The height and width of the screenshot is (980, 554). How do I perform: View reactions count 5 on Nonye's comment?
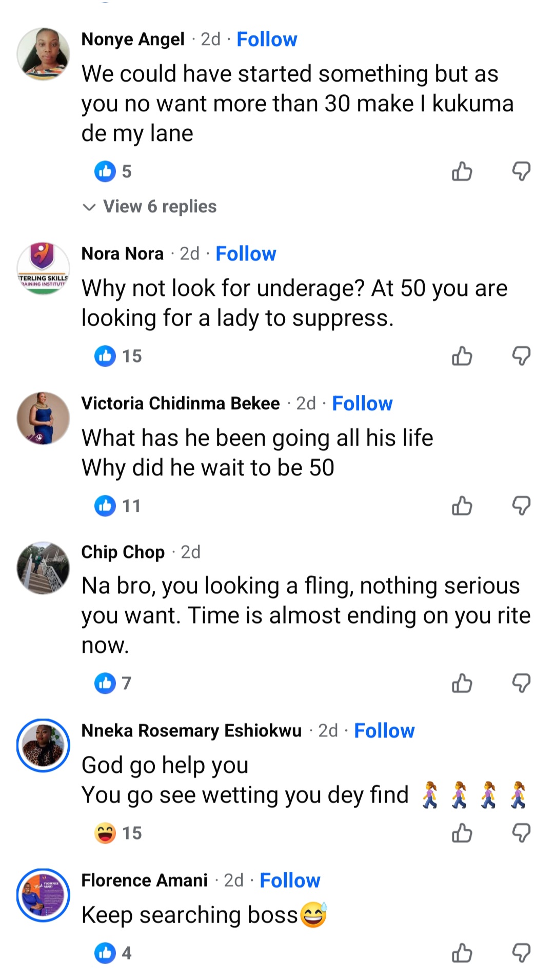[125, 171]
